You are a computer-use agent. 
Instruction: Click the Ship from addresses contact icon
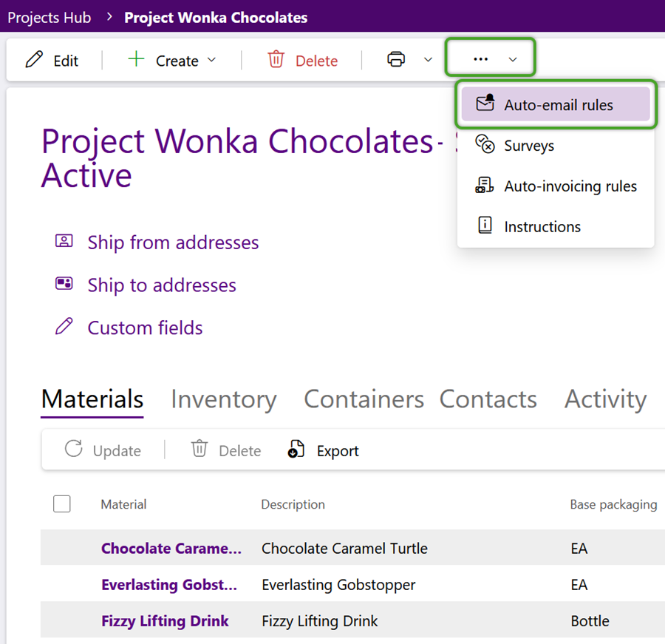[64, 241]
